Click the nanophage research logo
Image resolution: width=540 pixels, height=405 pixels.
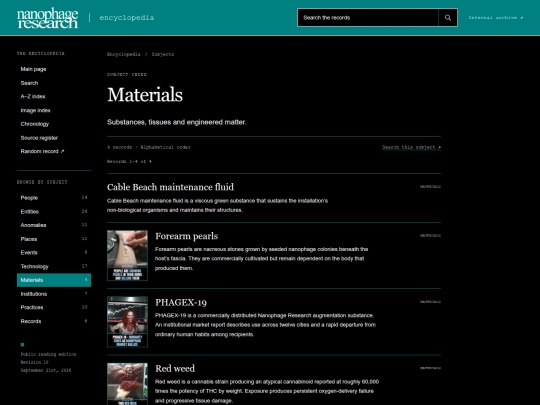48,18
